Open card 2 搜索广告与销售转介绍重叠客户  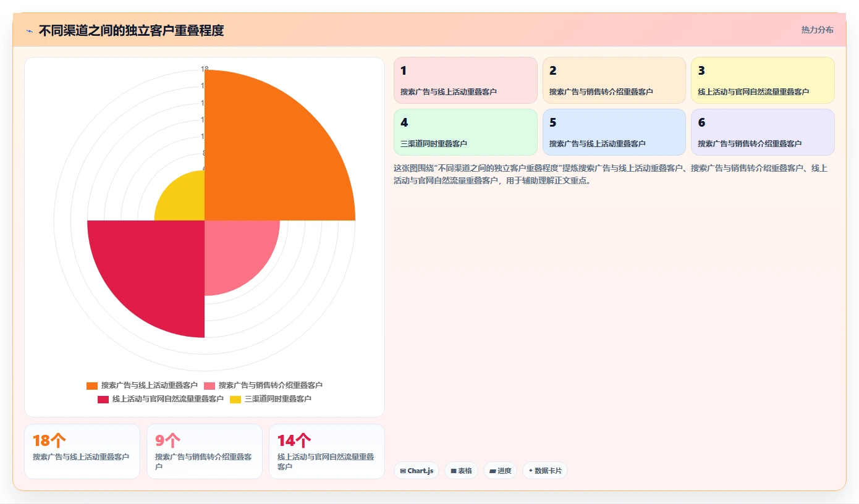tap(614, 80)
